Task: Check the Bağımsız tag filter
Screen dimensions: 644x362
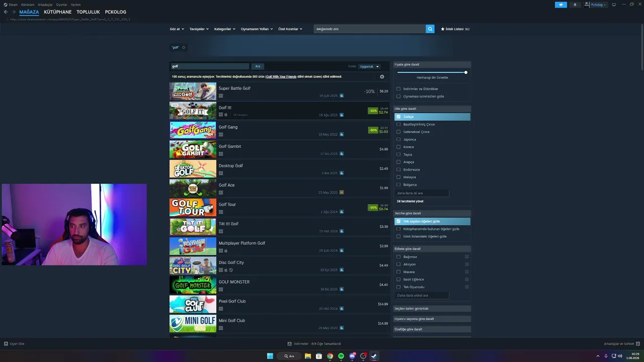Action: click(x=398, y=257)
